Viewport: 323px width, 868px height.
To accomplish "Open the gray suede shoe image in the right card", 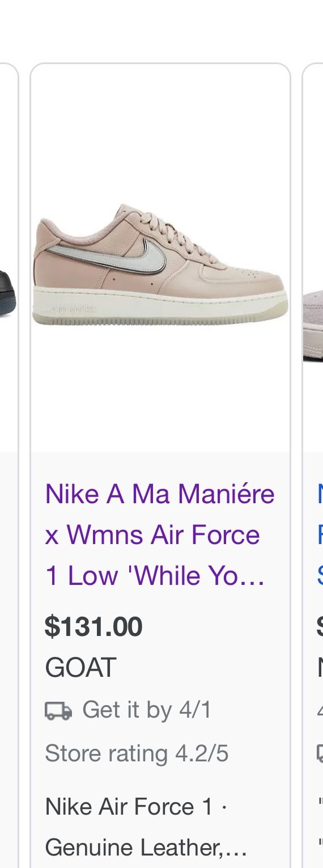I will click(313, 326).
